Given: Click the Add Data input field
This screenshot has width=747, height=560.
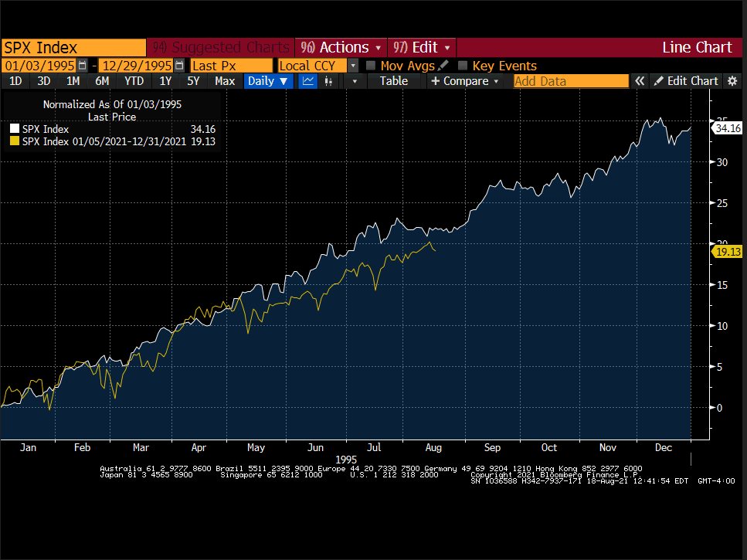Looking at the screenshot, I should click(x=571, y=81).
